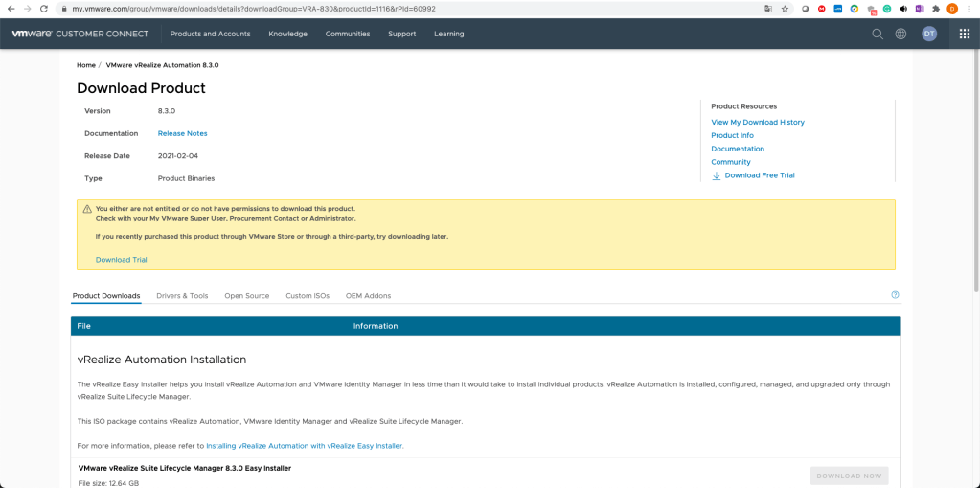Click the translate page icon in address bar
The height and width of the screenshot is (488, 980).
tap(767, 8)
